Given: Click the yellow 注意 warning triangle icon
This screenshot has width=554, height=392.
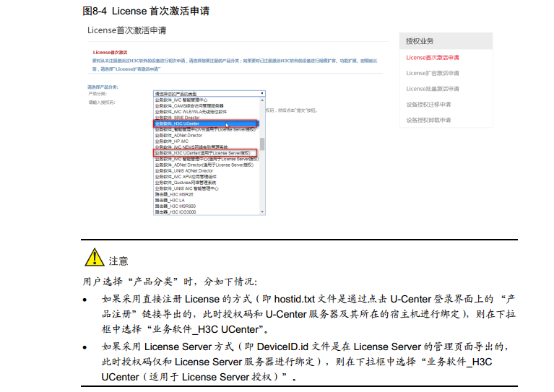Looking at the screenshot, I should coord(95,257).
